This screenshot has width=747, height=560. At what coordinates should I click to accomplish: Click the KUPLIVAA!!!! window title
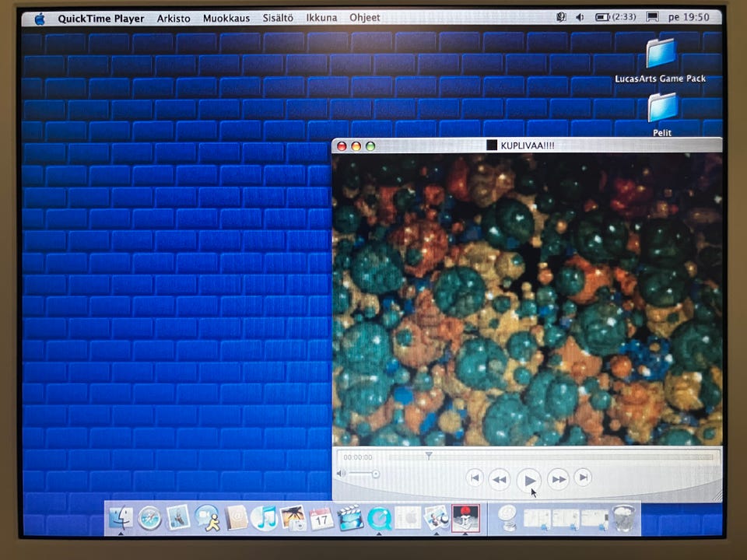pos(527,145)
